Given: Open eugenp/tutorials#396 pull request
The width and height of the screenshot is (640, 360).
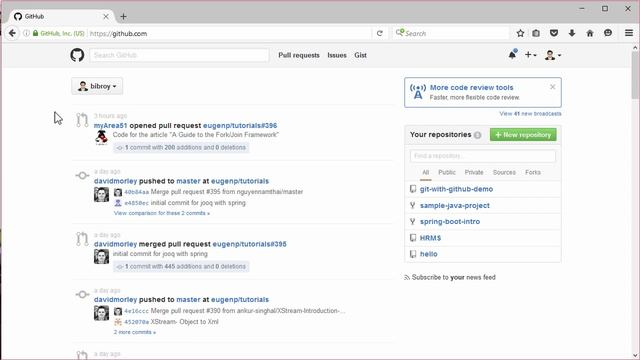Looking at the screenshot, I should 240,125.
